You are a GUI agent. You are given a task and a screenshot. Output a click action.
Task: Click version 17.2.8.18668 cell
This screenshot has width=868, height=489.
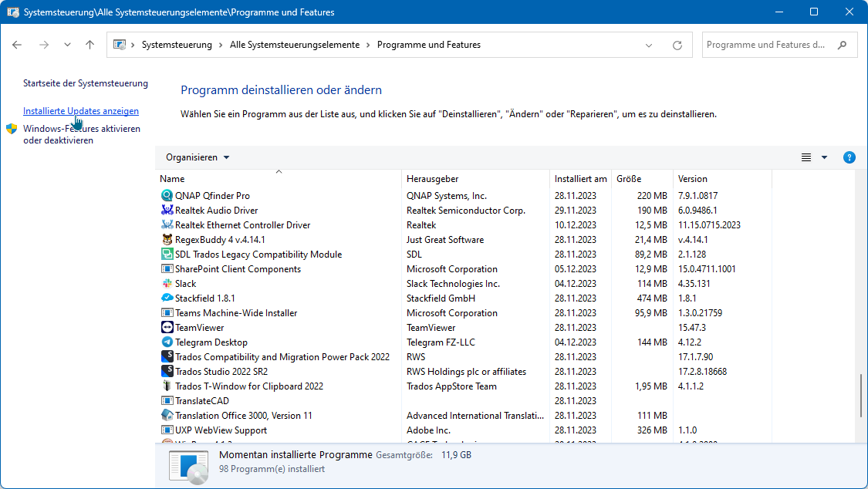point(702,372)
